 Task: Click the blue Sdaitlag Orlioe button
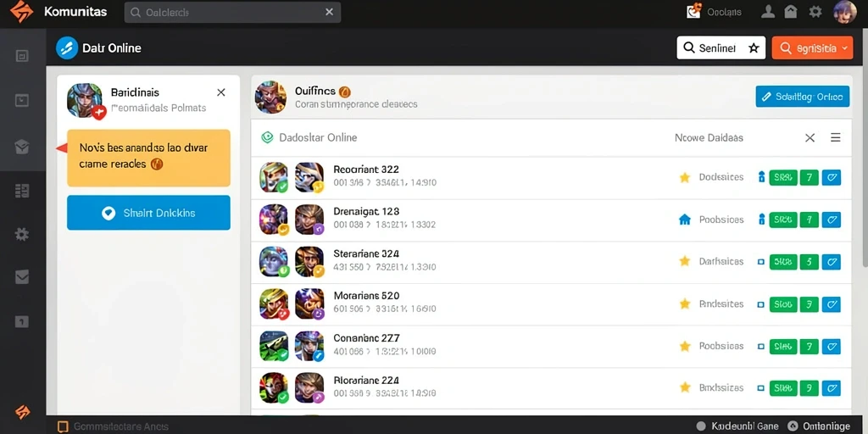coord(802,97)
